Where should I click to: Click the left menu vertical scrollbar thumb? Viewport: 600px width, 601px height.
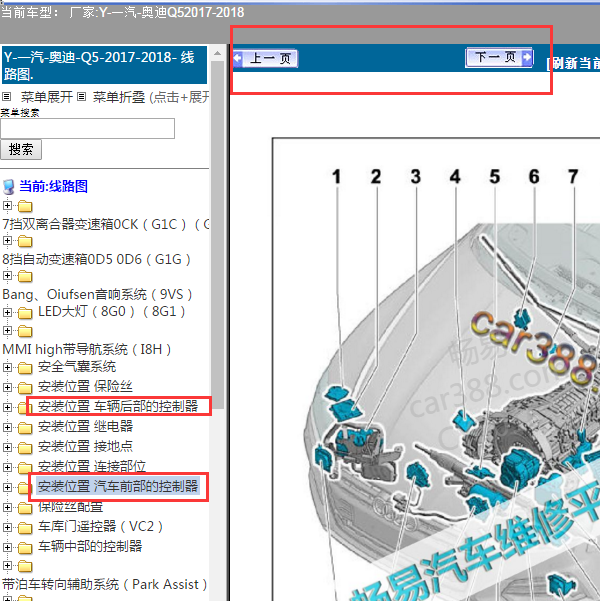coord(217,235)
